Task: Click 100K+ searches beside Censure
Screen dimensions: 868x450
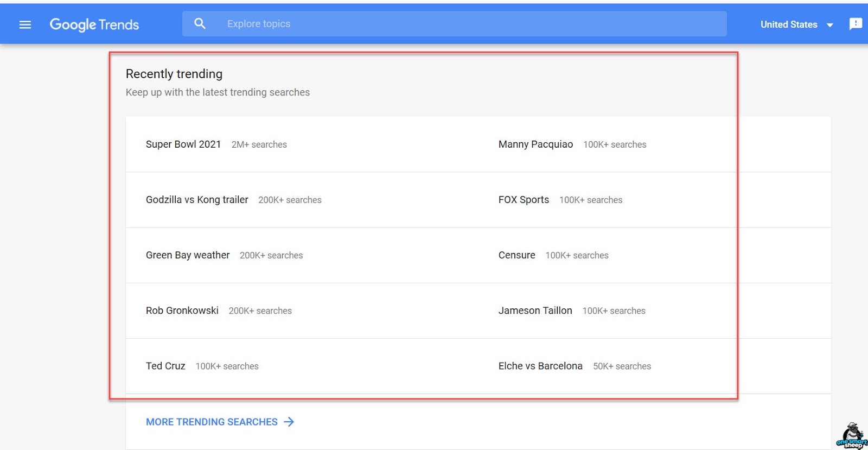Action: (x=577, y=255)
